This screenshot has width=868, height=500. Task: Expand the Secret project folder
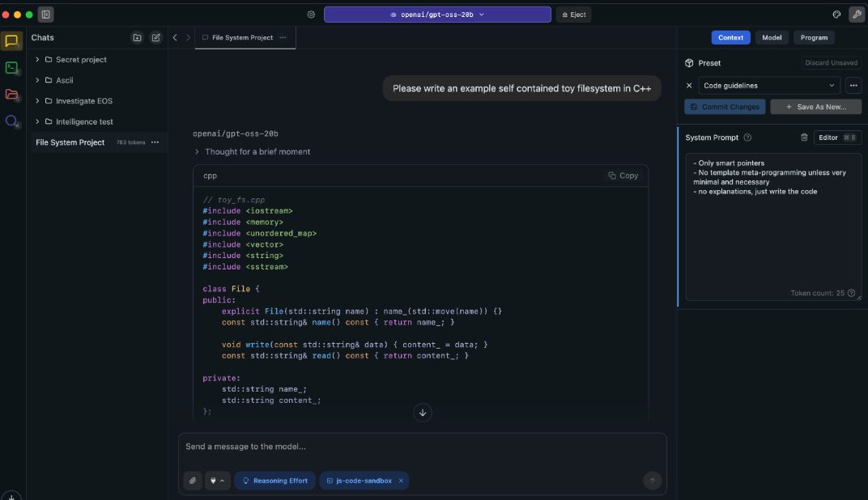click(37, 60)
